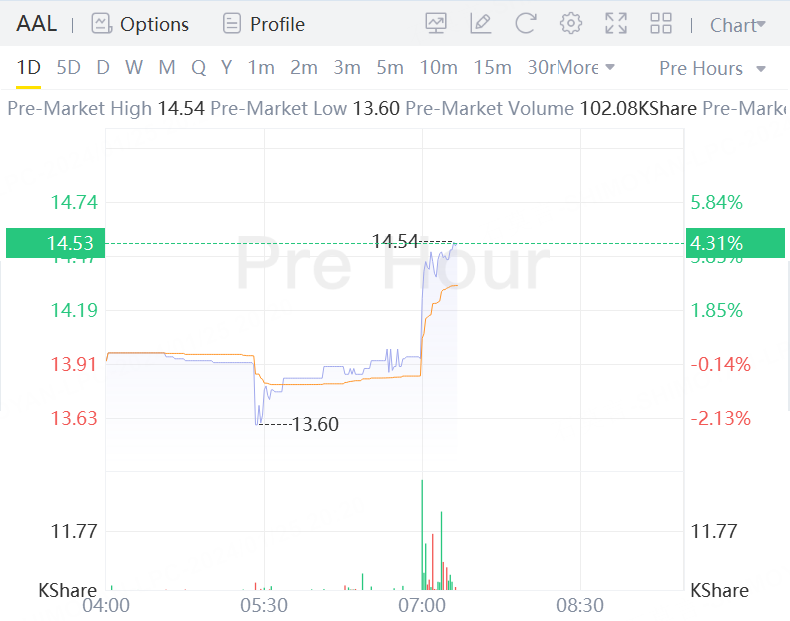Select the 5m interval option
The width and height of the screenshot is (790, 621).
click(390, 68)
